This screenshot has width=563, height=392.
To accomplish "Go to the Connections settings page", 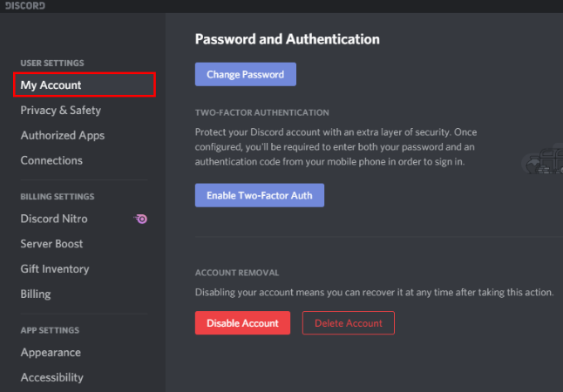I will point(51,160).
